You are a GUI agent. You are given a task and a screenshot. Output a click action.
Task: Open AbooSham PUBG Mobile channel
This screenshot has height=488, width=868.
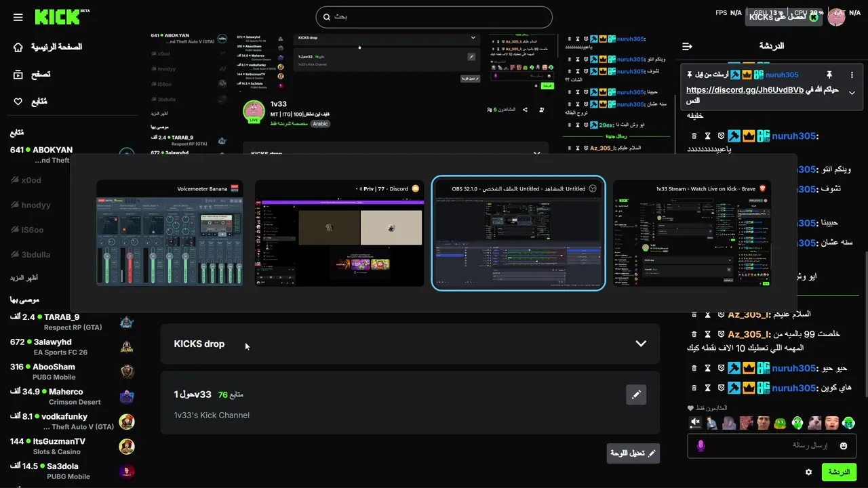coord(71,371)
